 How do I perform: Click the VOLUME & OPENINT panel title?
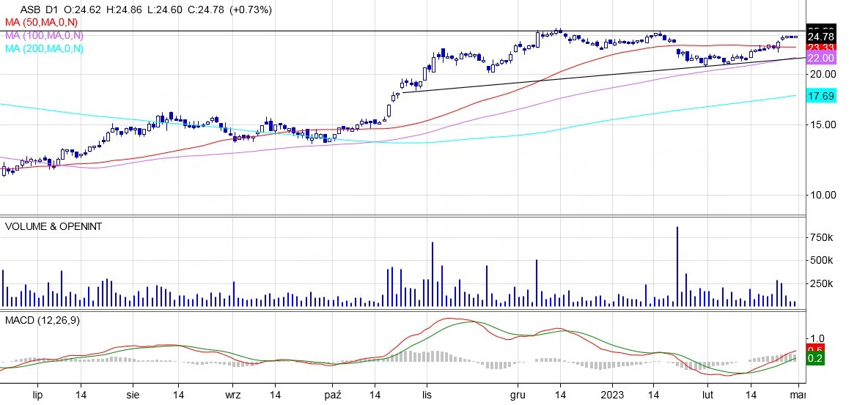[x=54, y=226]
